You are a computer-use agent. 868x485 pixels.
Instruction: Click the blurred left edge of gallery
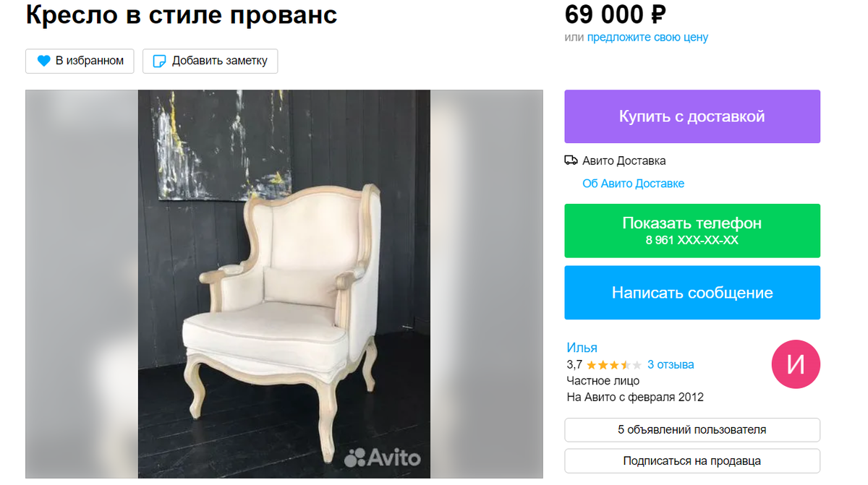82,284
